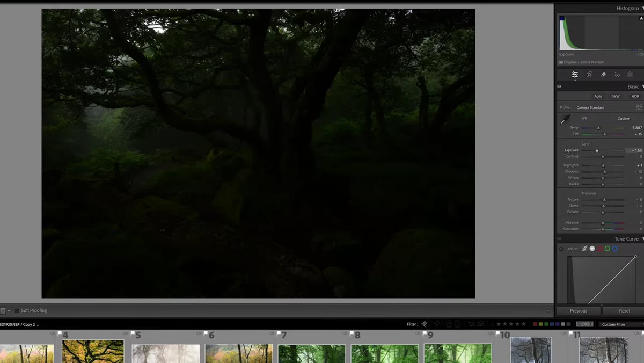The image size is (644, 363).
Task: Adjust the Exposure slider handle
Action: 597,151
